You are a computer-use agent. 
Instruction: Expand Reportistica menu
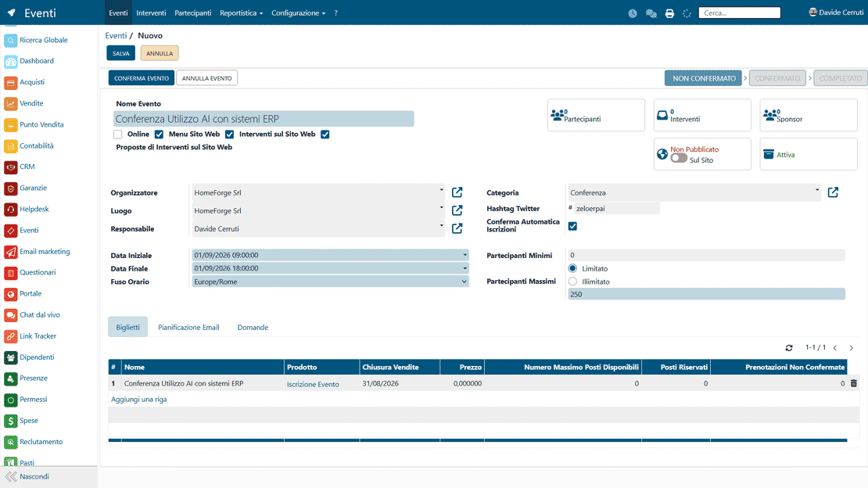tap(242, 13)
